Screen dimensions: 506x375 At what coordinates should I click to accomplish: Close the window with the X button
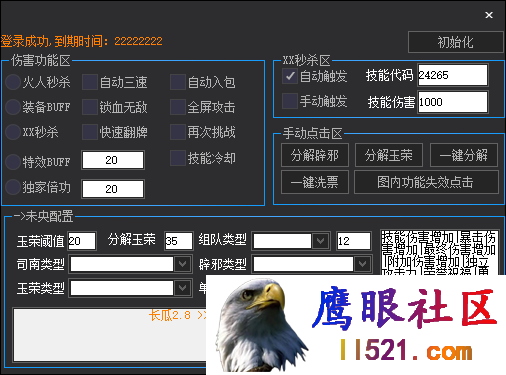489,15
